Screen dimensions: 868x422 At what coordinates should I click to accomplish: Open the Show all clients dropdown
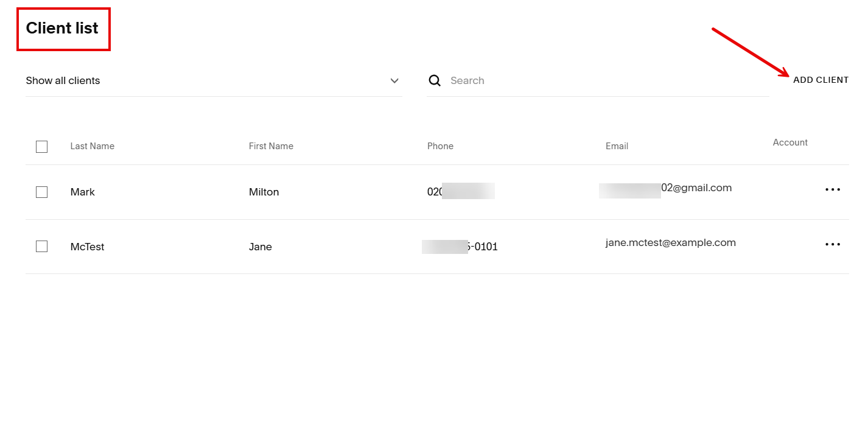(x=213, y=80)
